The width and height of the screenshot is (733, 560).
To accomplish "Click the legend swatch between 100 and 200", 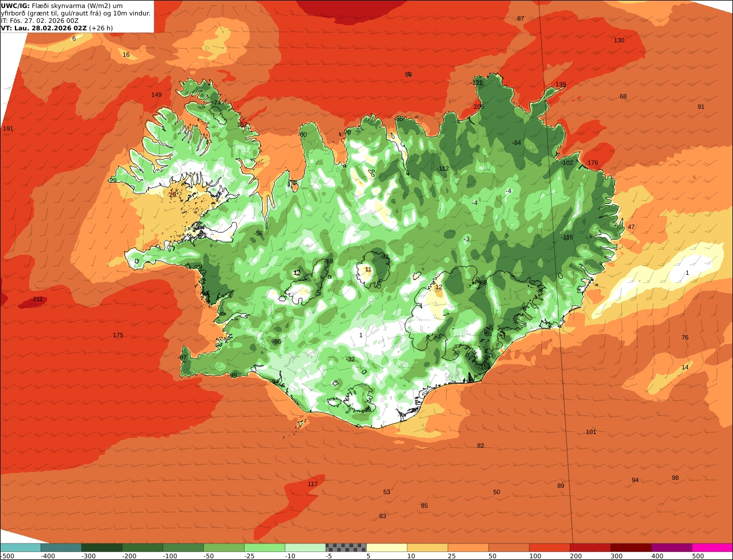I will [x=549, y=547].
